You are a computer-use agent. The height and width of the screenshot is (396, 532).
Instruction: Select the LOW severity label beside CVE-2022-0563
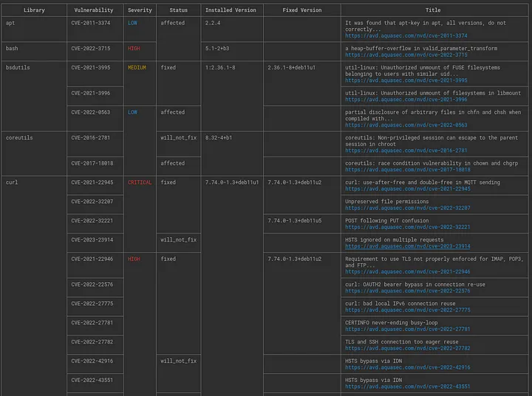[132, 112]
